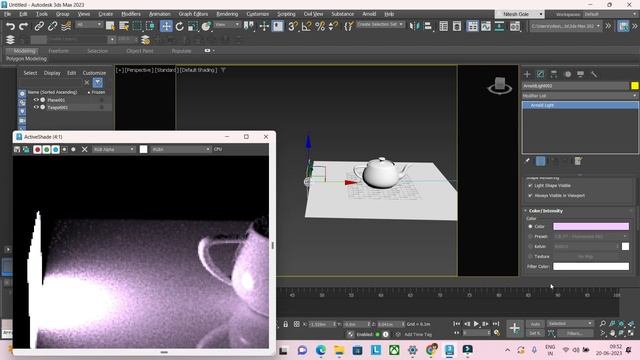This screenshot has width=640, height=360.
Task: Select the Texture radio button
Action: coord(530,256)
